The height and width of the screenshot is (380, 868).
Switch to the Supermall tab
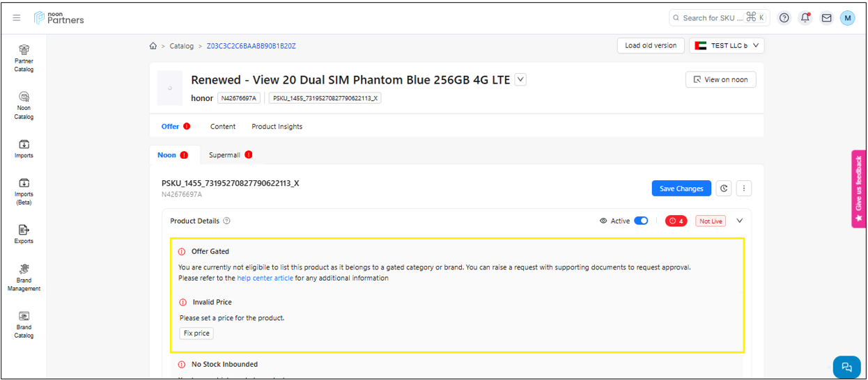pyautogui.click(x=225, y=155)
